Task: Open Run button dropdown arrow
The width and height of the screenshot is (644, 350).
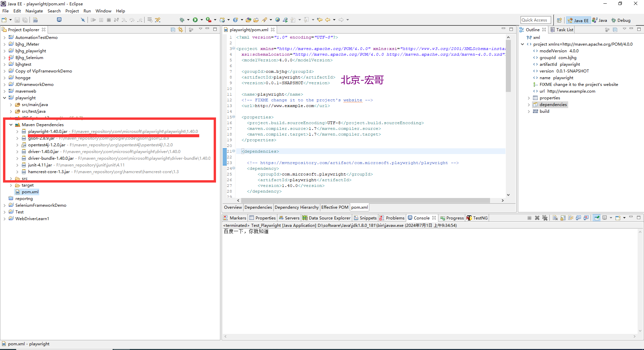Action: pyautogui.click(x=202, y=20)
